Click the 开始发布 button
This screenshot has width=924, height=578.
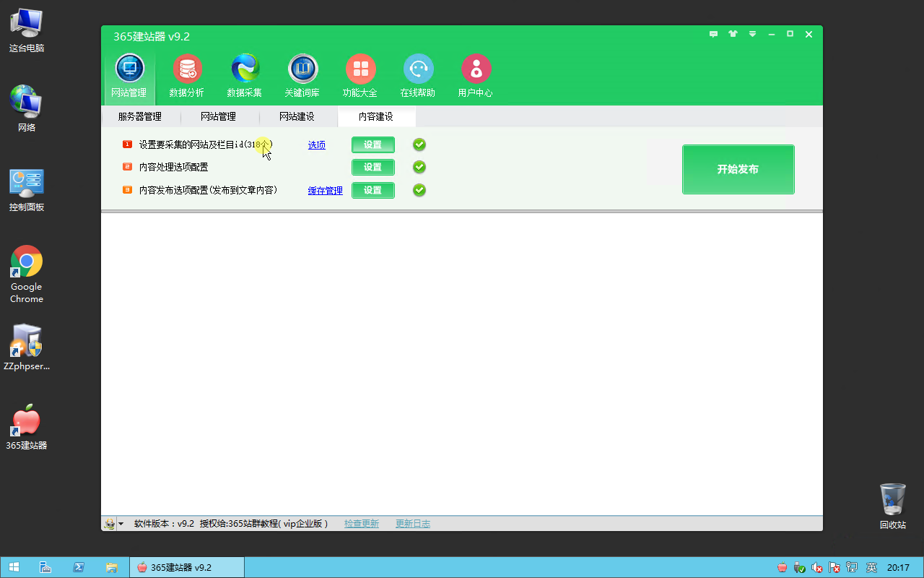[x=738, y=169]
